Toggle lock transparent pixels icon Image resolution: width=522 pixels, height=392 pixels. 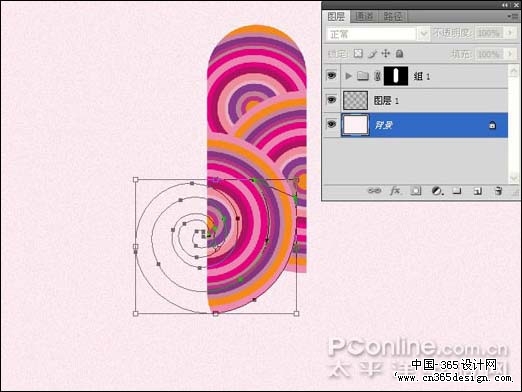click(x=358, y=53)
